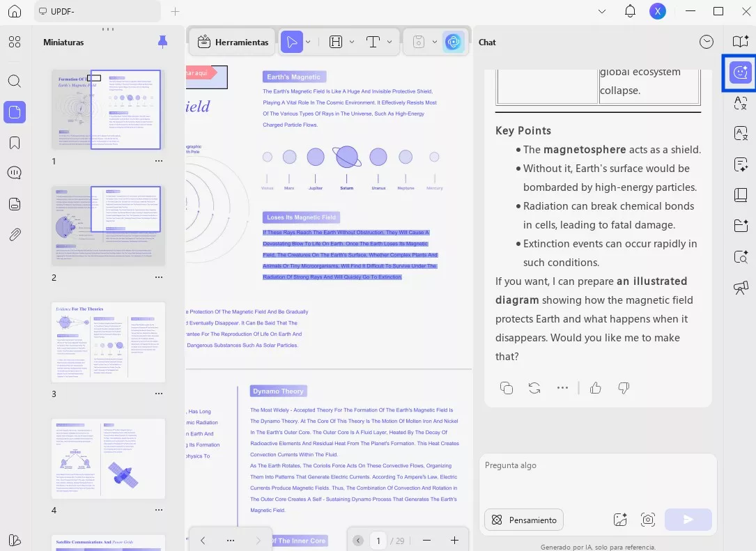Click the page number field
The width and height of the screenshot is (756, 551).
click(378, 541)
